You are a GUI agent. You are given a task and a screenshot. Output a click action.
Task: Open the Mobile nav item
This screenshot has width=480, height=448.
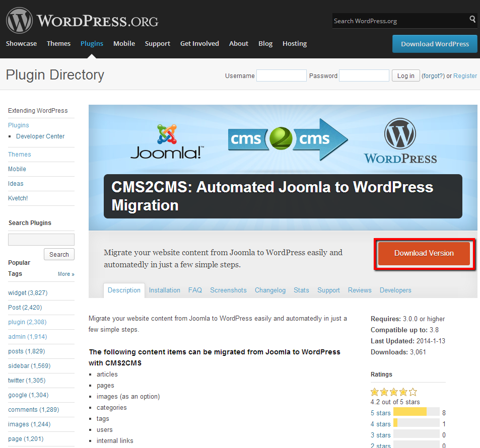point(124,43)
